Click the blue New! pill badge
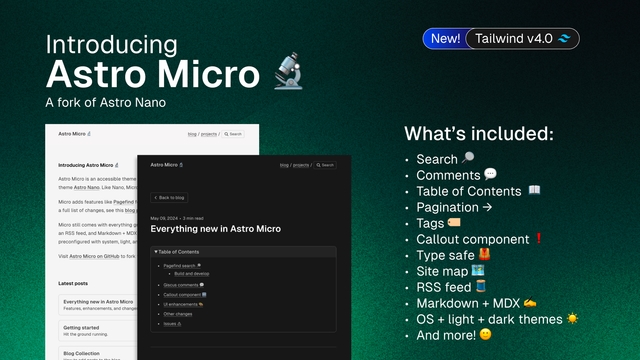Viewport: 640px width, 360px height. [445, 38]
